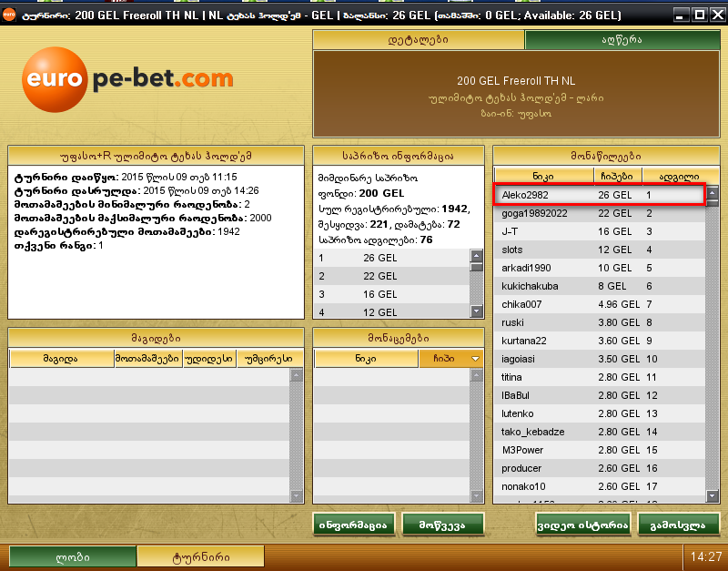Select player arkadi1990 row
728x571 pixels.
coord(600,268)
